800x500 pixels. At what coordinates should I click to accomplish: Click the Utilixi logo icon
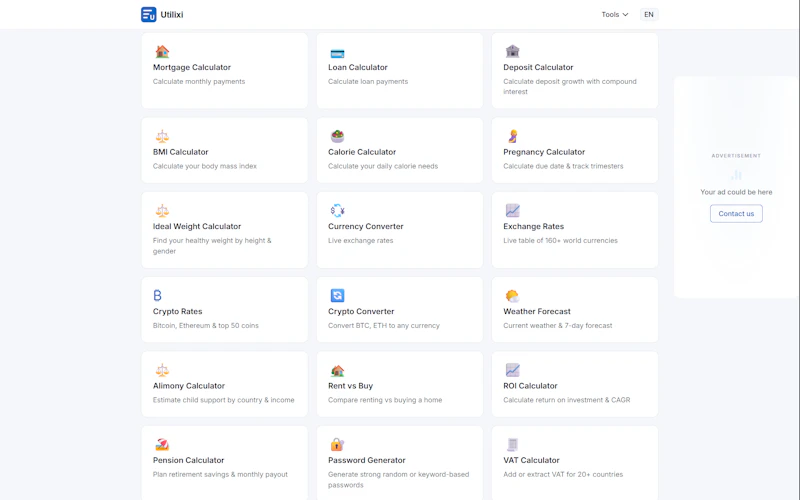(148, 14)
